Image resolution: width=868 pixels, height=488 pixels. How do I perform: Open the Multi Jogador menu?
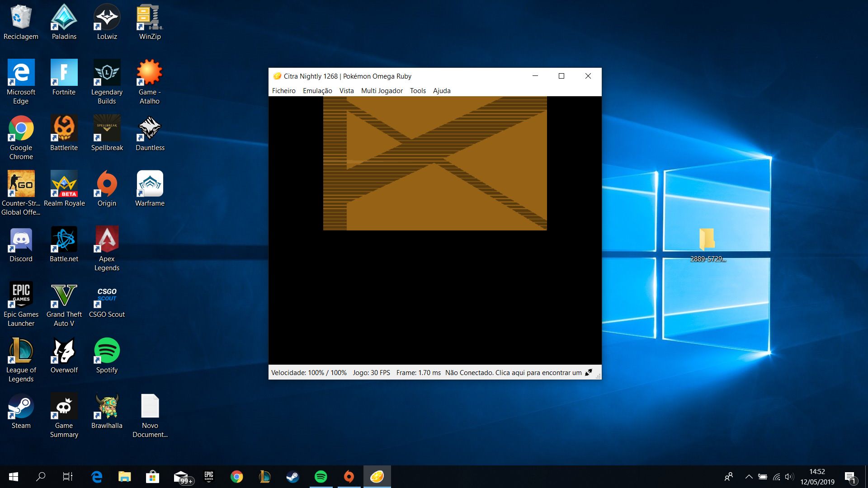coord(382,90)
